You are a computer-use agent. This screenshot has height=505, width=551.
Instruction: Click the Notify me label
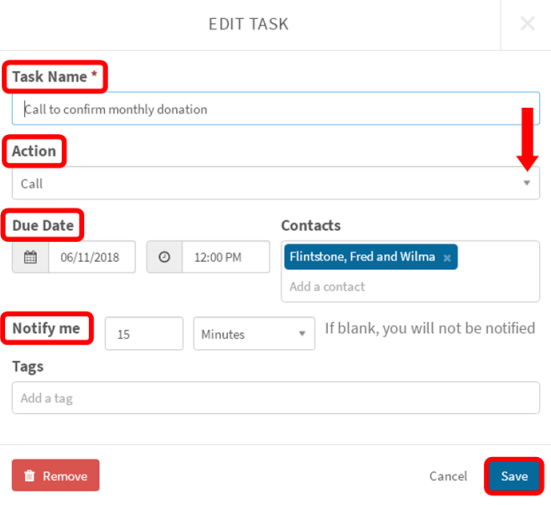[x=46, y=328]
